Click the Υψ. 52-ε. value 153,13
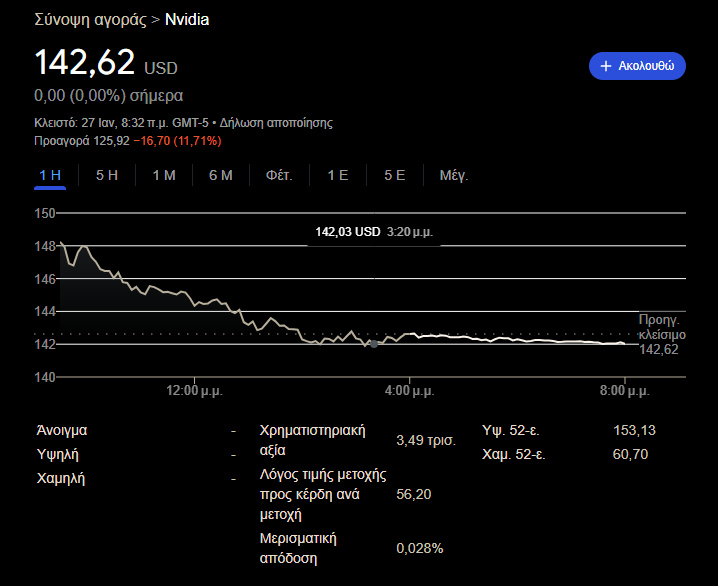Screen dimensions: 718x586 634,430
